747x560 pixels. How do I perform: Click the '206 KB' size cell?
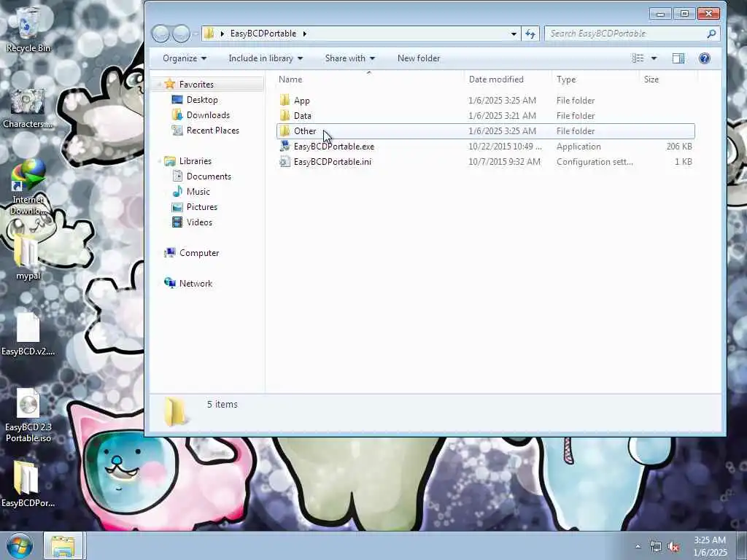[x=679, y=147]
